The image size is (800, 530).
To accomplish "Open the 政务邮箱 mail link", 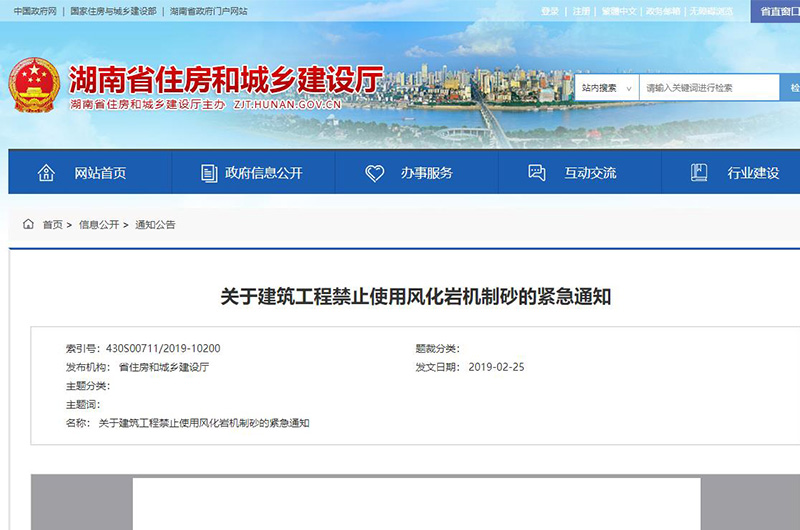I will click(663, 11).
